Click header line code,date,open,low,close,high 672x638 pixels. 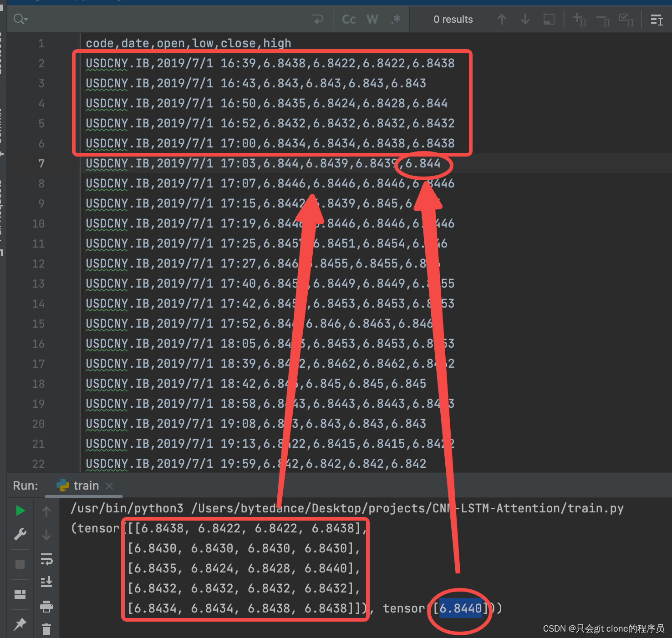point(188,43)
